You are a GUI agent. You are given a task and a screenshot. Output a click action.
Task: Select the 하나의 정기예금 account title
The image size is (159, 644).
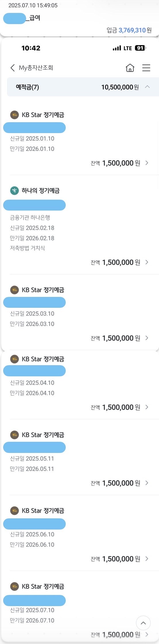pos(40,190)
